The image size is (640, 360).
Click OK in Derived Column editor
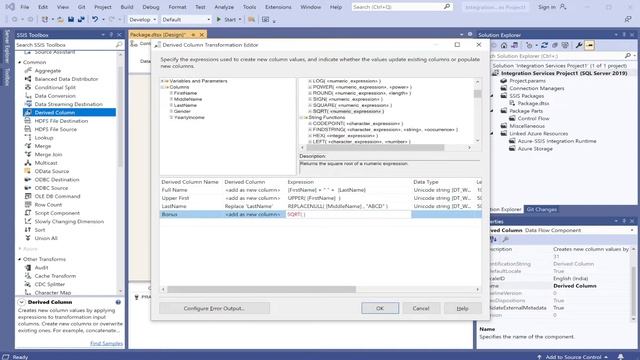click(380, 308)
